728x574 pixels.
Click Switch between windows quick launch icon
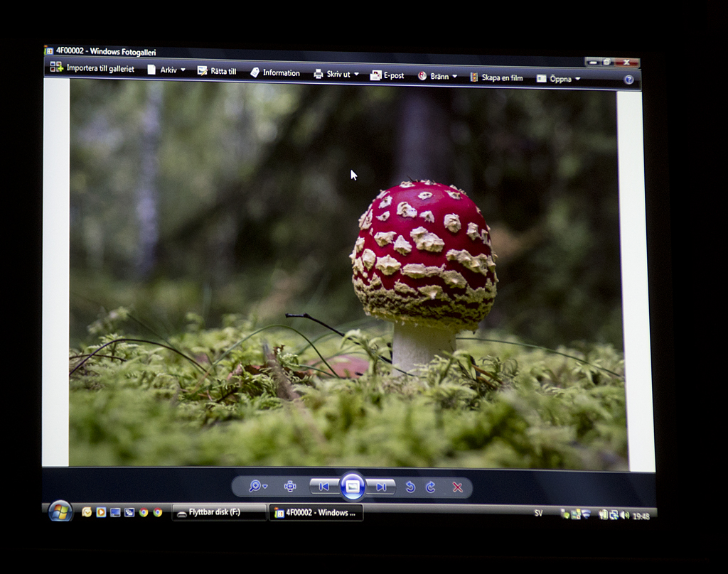129,512
